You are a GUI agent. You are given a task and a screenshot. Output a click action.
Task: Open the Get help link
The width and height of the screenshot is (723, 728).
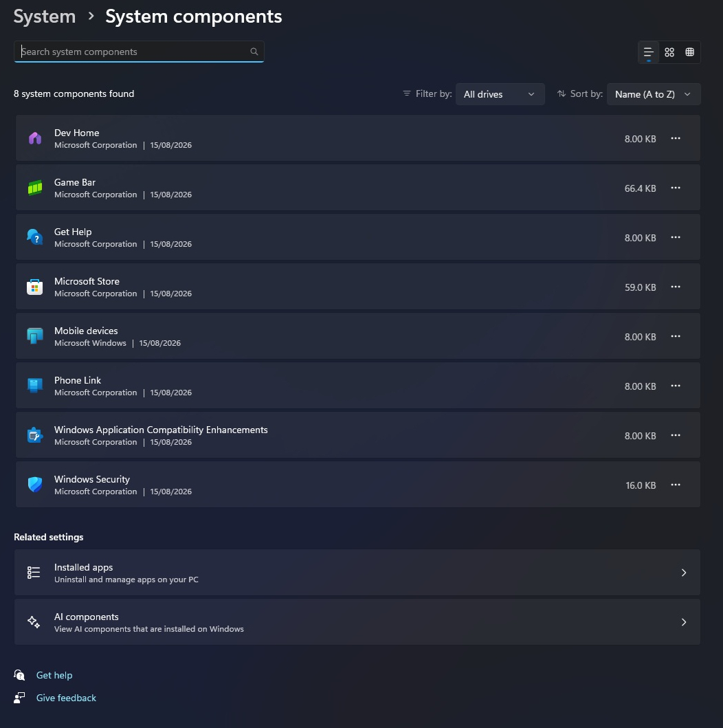coord(54,675)
